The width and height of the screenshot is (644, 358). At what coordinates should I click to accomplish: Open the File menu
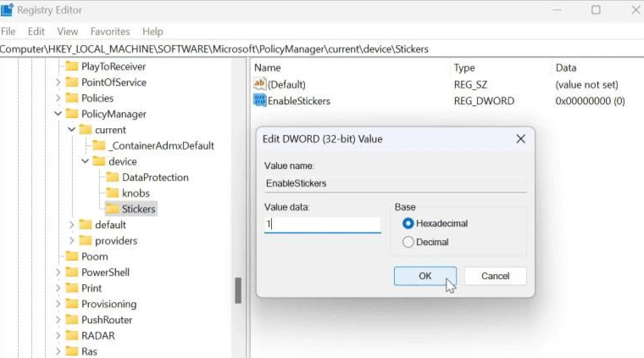pyautogui.click(x=8, y=31)
